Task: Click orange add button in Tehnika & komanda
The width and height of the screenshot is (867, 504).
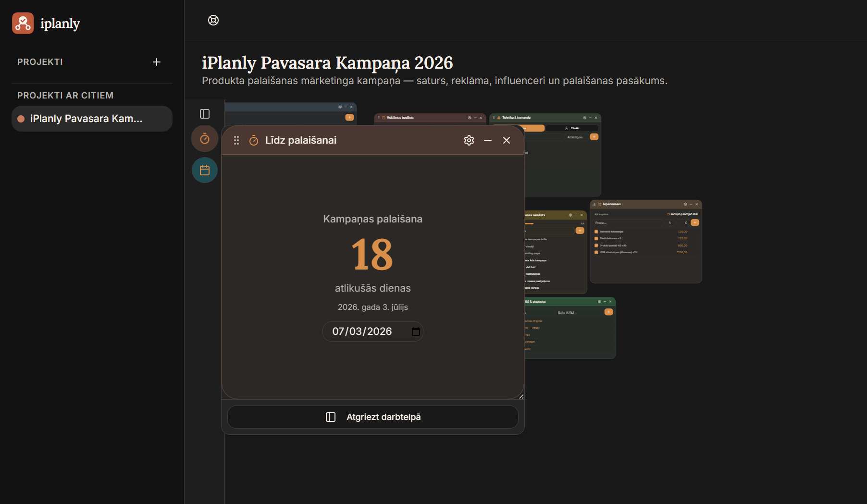Action: (595, 137)
